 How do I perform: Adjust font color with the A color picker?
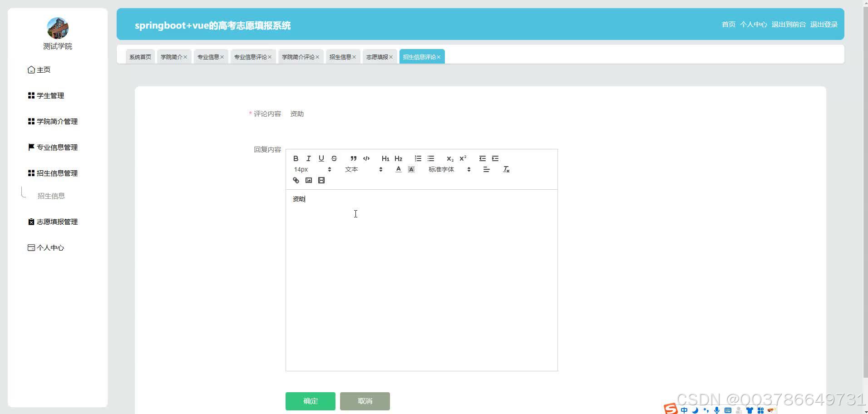click(x=398, y=169)
